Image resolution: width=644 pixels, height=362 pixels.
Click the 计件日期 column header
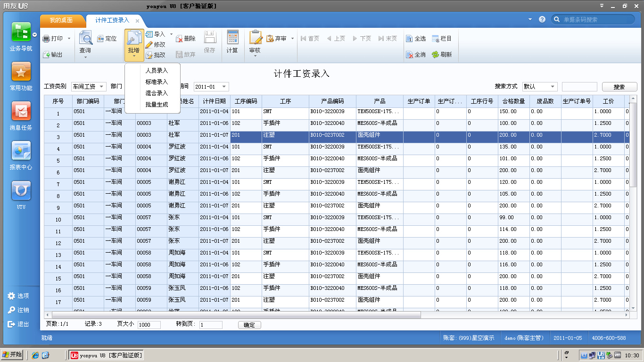point(215,101)
